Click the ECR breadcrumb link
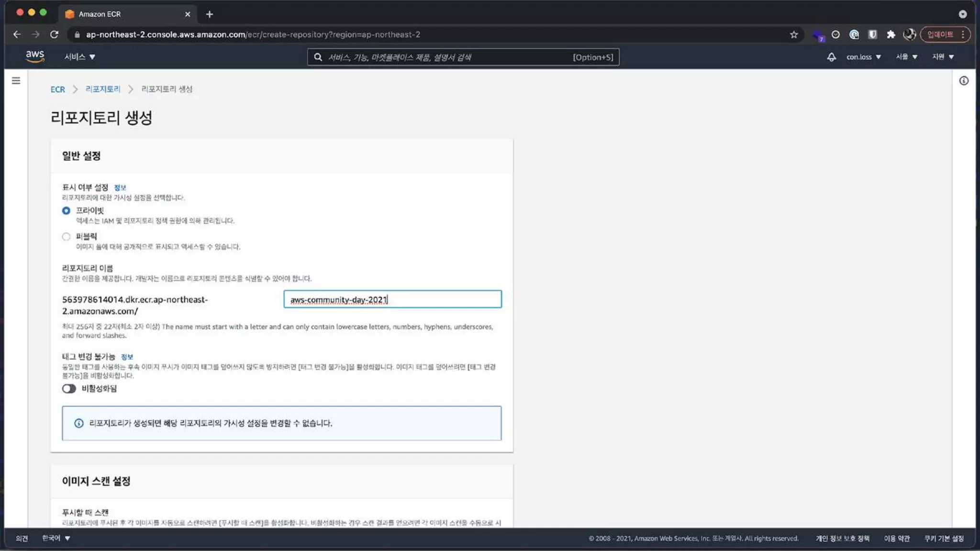 [x=57, y=89]
